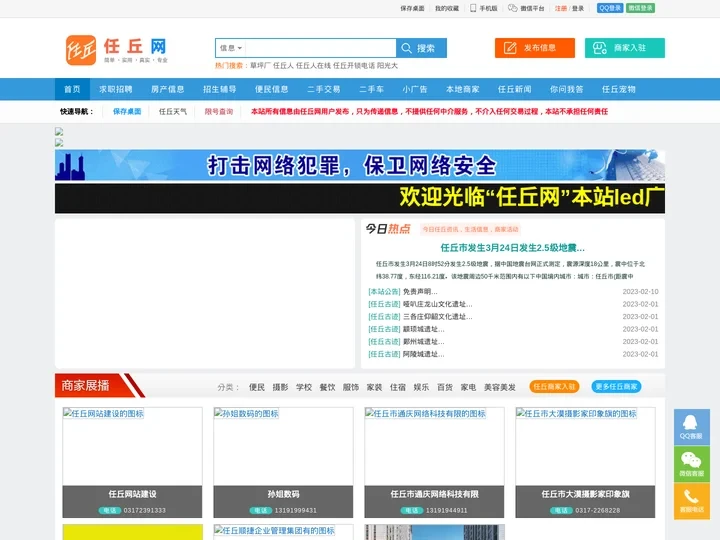Screen dimensions: 720x540
Task: Open the 信息 search type dropdown
Action: pyautogui.click(x=231, y=48)
